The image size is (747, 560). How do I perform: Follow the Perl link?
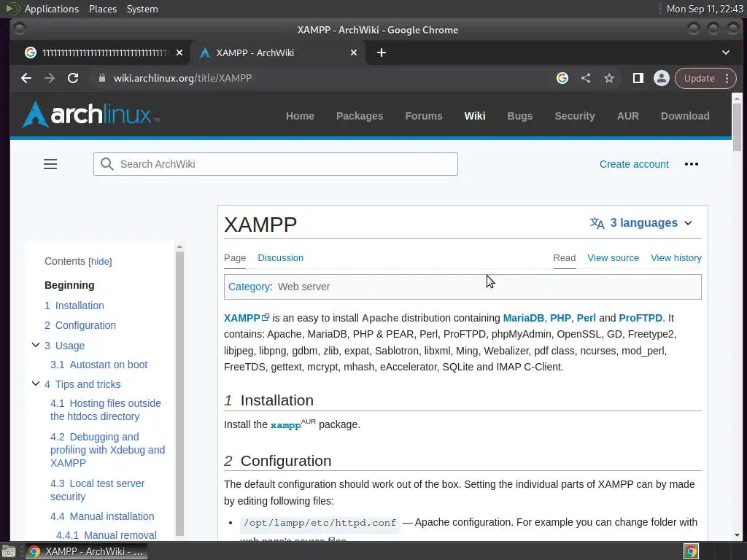pos(586,318)
